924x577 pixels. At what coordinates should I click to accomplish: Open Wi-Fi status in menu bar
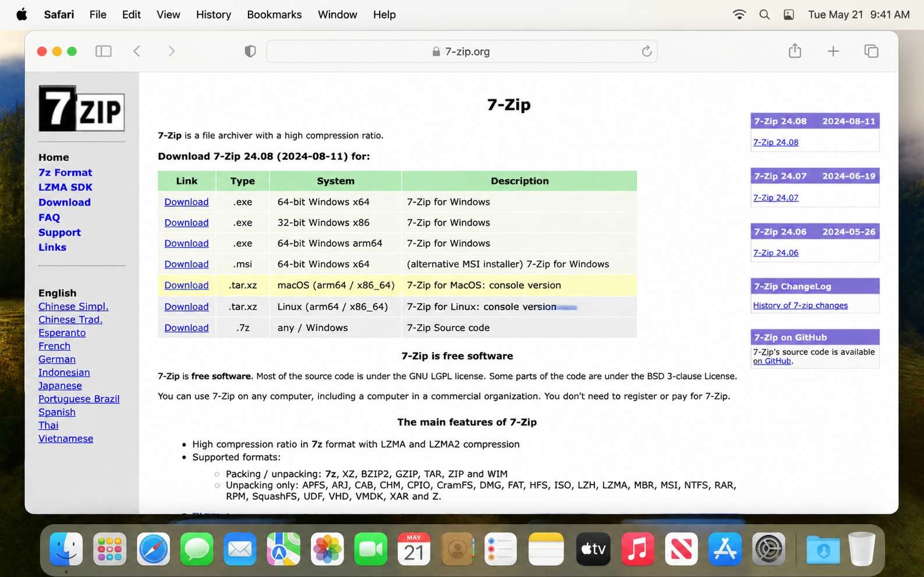[739, 15]
